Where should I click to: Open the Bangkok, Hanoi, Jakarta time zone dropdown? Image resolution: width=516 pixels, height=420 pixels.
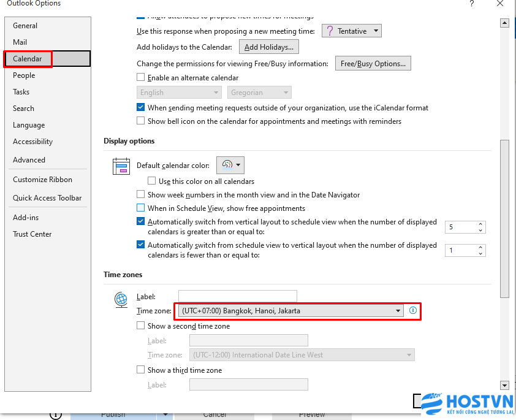(x=291, y=310)
